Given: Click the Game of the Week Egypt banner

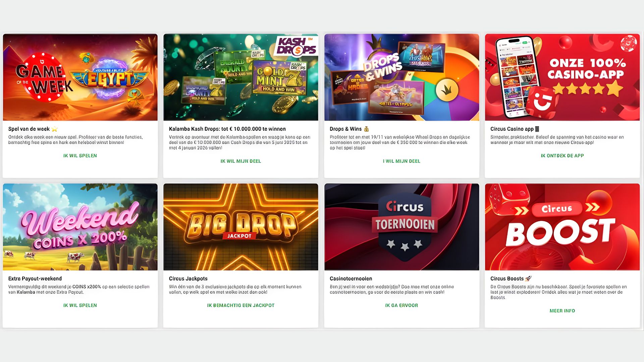Looking at the screenshot, I should (x=80, y=77).
